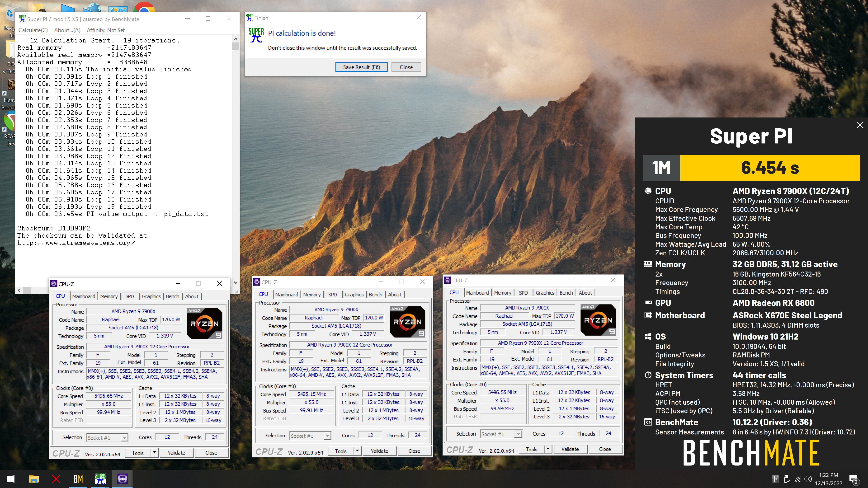Switch to BenchMate via BM taskbar icon
This screenshot has height=488, width=868.
tap(78, 479)
